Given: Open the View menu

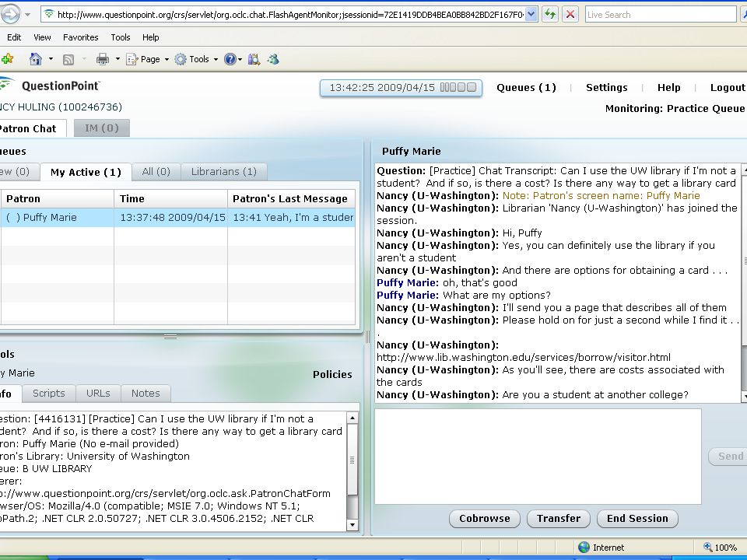Looking at the screenshot, I should (x=42, y=37).
